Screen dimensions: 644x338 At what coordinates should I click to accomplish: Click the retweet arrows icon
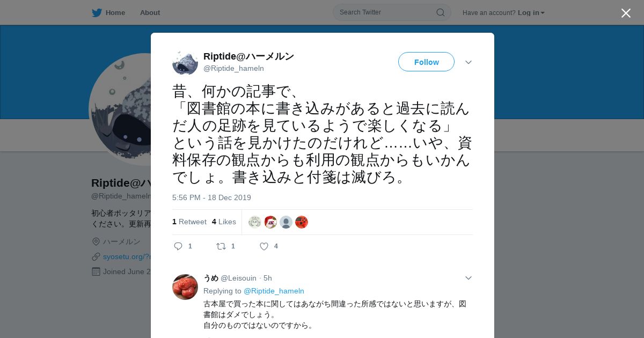tap(221, 246)
